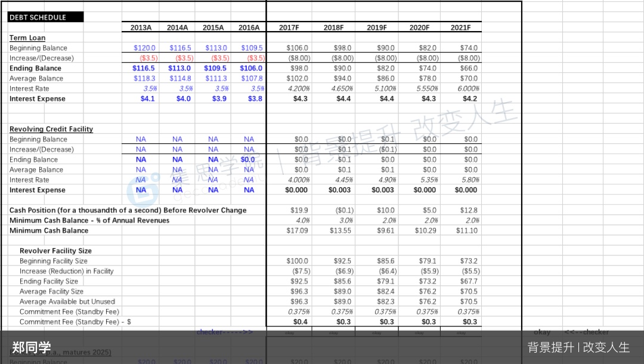Select the ($6.4) facility reduction cell
This screenshot has width=644, height=364.
tap(388, 272)
